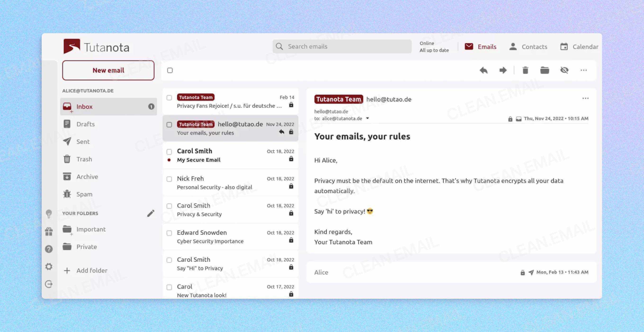Click the New email button
644x332 pixels.
(108, 70)
